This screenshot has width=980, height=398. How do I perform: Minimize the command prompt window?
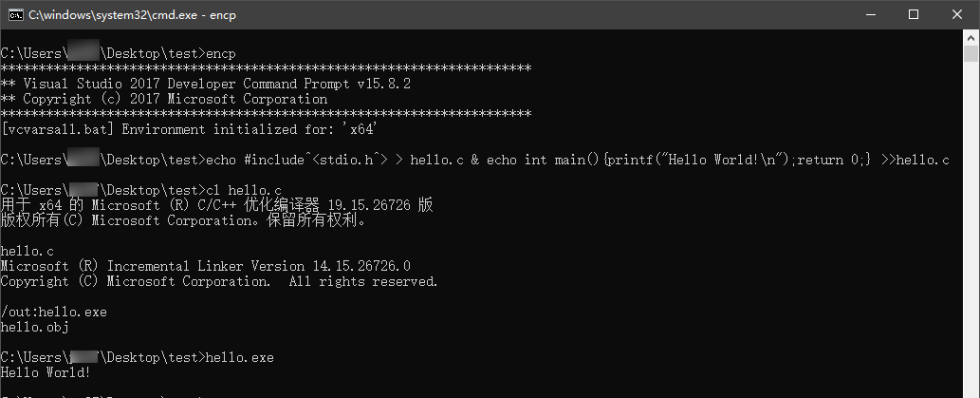pyautogui.click(x=870, y=14)
